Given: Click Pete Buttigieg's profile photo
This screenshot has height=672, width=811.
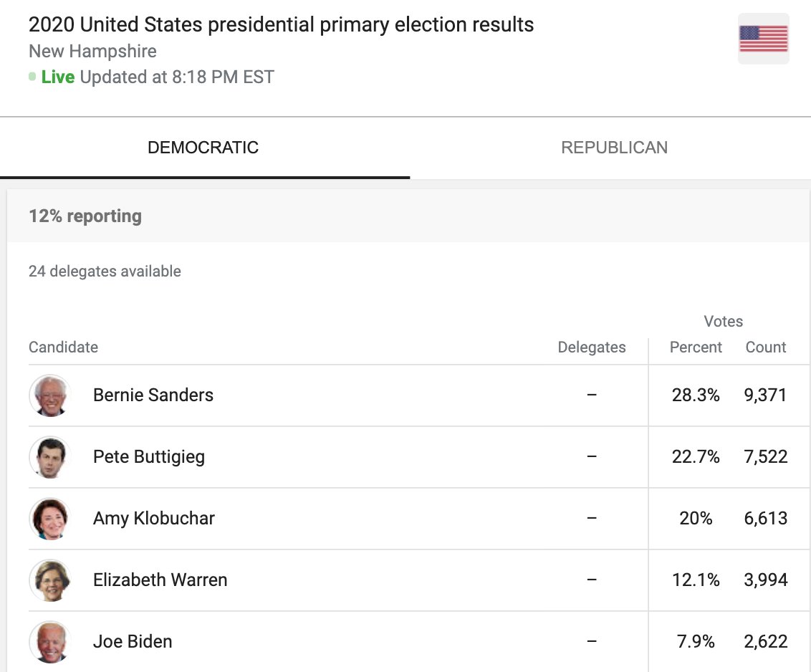Looking at the screenshot, I should coord(49,457).
